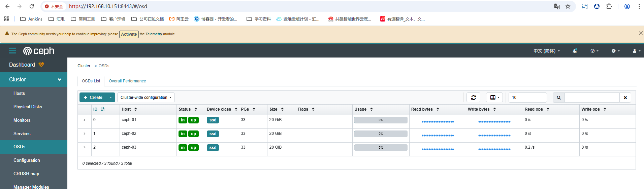
Task: Open Physical Disks in the sidebar
Action: coord(28,107)
